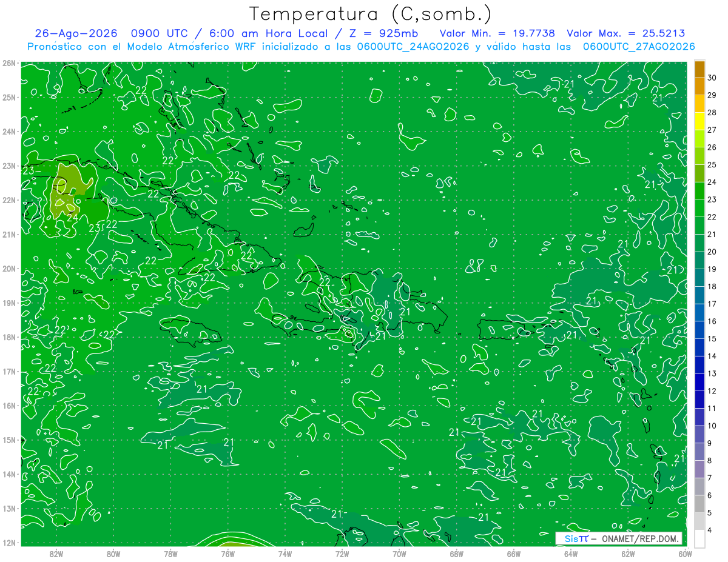
Task: Click the '64W' longitude label
Action: tap(571, 554)
